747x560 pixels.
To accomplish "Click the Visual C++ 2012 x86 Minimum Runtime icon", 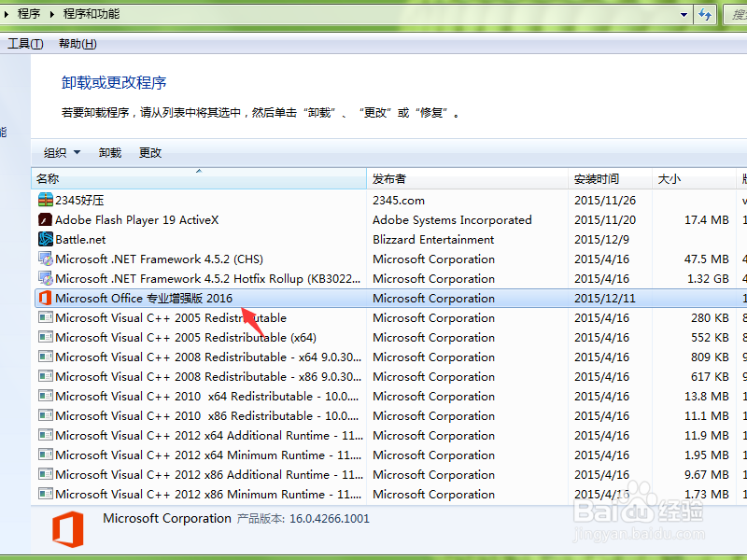I will point(45,494).
